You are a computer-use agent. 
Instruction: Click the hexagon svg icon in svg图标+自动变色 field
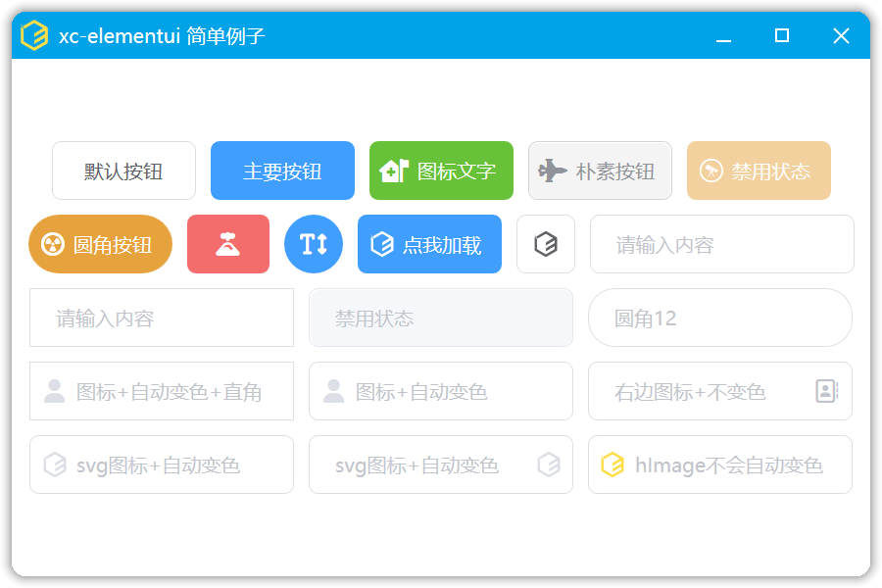click(x=56, y=465)
